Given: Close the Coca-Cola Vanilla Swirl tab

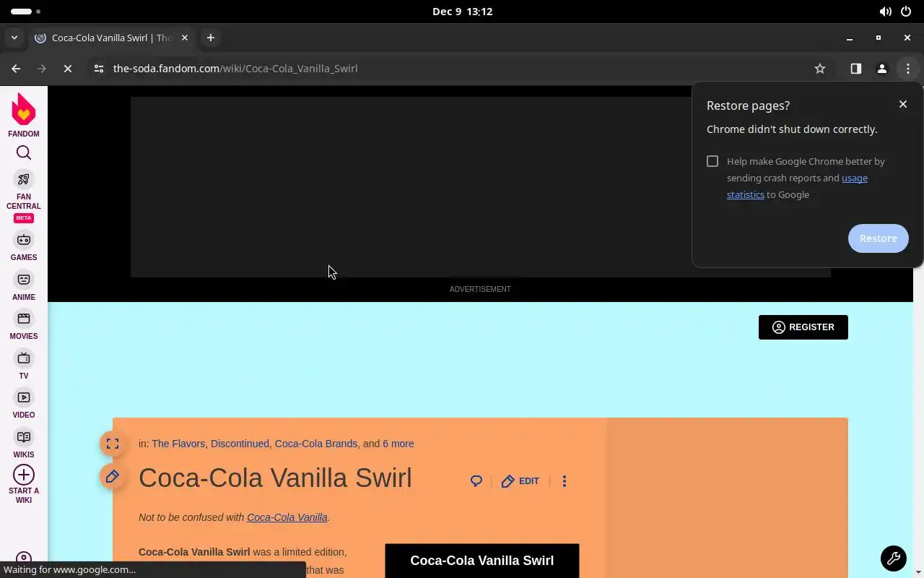Looking at the screenshot, I should [185, 38].
